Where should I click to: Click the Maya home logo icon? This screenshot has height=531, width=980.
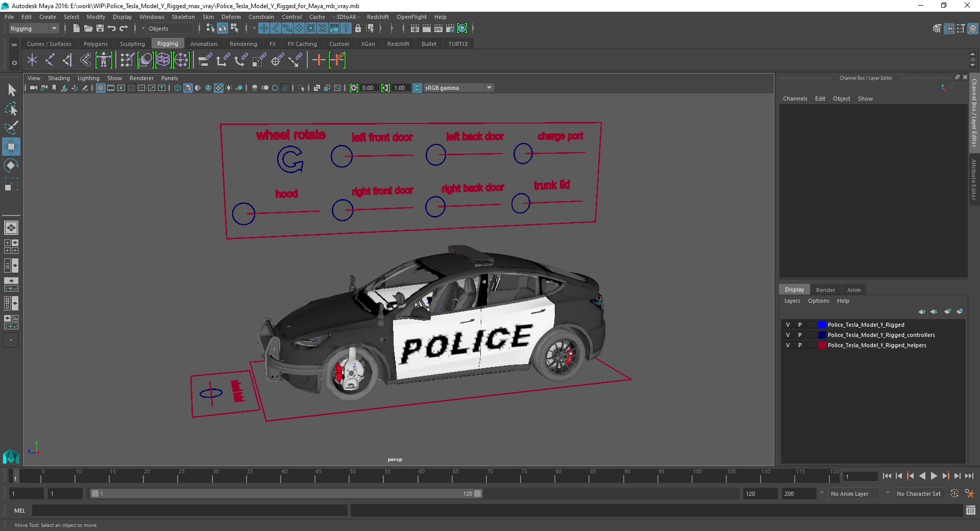pyautogui.click(x=11, y=456)
